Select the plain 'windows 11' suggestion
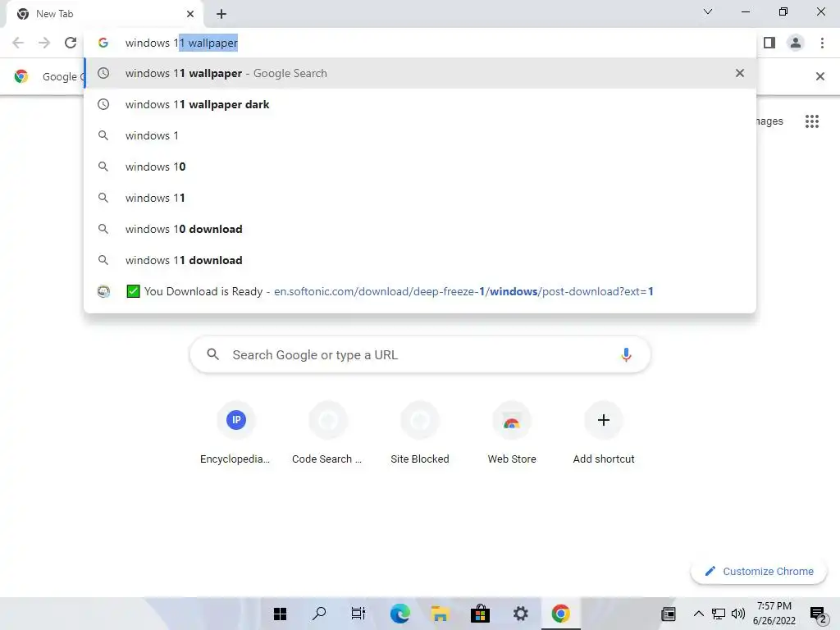Image resolution: width=840 pixels, height=630 pixels. [420, 198]
